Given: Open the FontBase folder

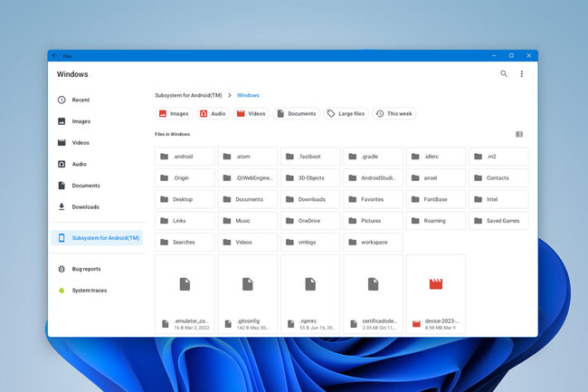Looking at the screenshot, I should click(436, 199).
